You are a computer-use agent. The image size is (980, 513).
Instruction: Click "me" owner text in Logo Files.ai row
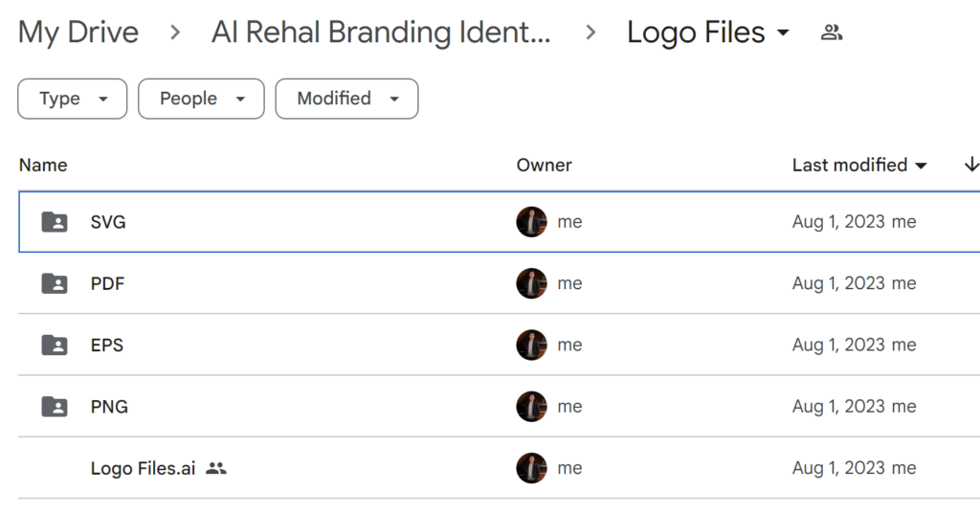570,468
